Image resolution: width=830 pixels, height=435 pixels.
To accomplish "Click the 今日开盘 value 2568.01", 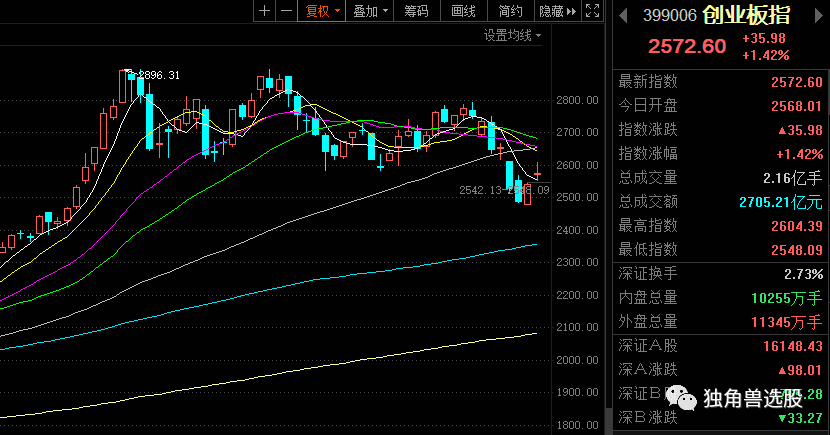I will pos(797,106).
